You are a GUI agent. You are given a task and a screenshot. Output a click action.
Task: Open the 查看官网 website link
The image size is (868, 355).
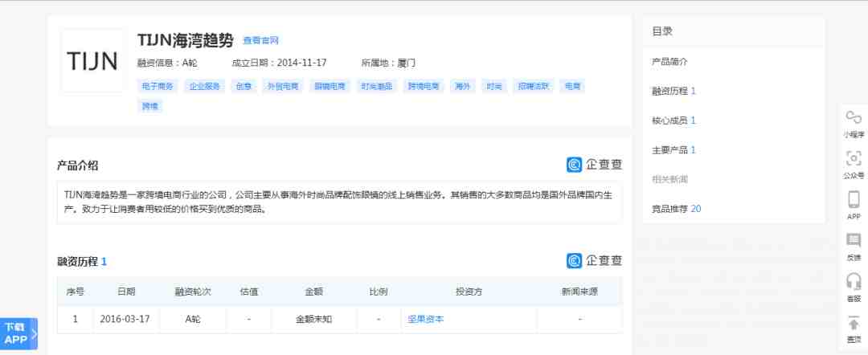click(x=260, y=41)
